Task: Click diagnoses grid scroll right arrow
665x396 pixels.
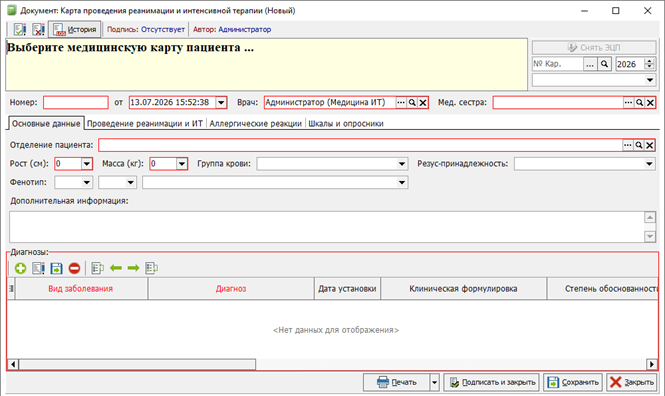Action: tap(651, 364)
